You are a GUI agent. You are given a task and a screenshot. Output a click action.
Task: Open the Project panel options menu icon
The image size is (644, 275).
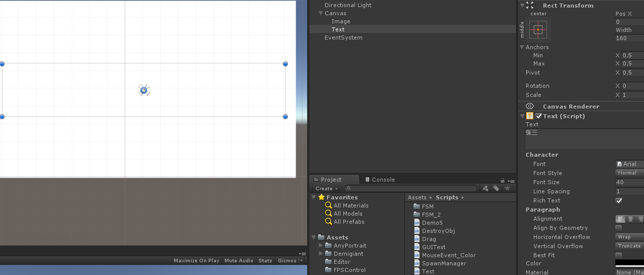point(511,181)
